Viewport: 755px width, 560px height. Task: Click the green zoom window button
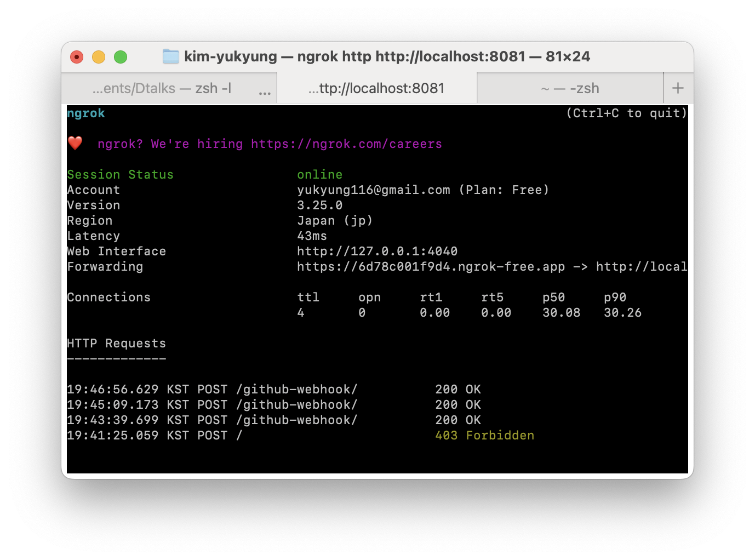(121, 57)
